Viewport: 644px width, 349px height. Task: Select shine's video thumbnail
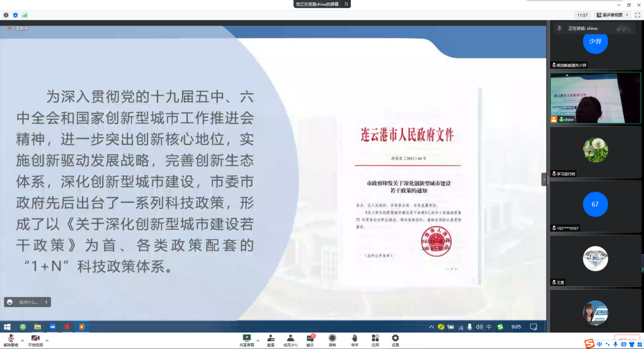[x=595, y=98]
